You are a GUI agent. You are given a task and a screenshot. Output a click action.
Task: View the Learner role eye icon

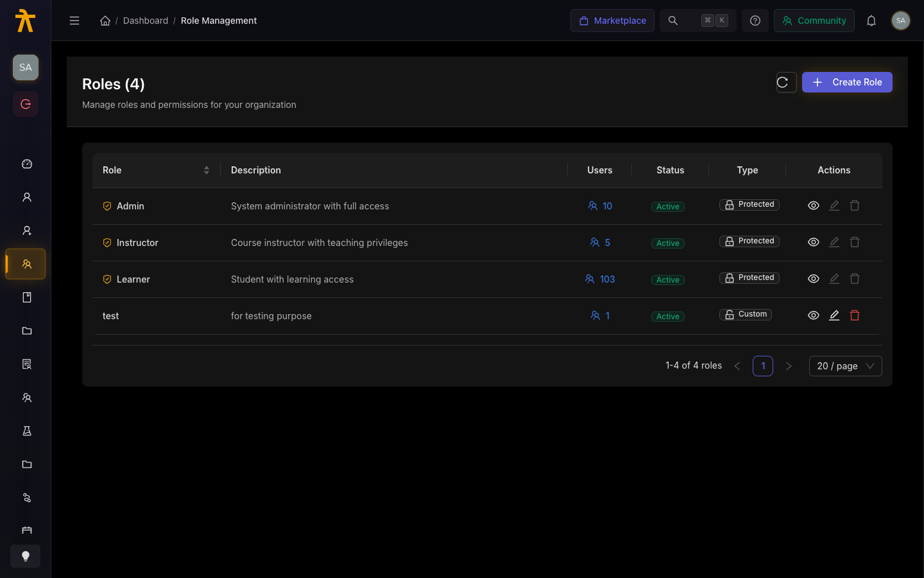[x=814, y=279]
